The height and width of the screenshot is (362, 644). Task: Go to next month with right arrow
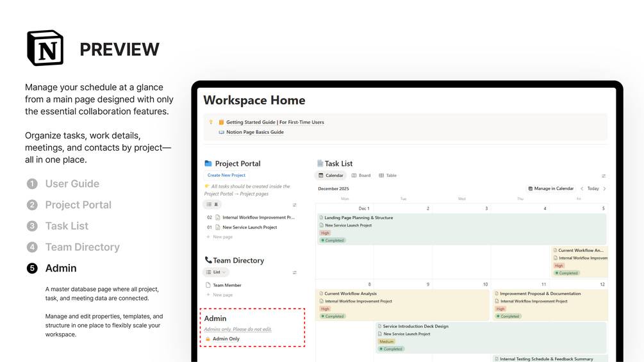coord(604,189)
